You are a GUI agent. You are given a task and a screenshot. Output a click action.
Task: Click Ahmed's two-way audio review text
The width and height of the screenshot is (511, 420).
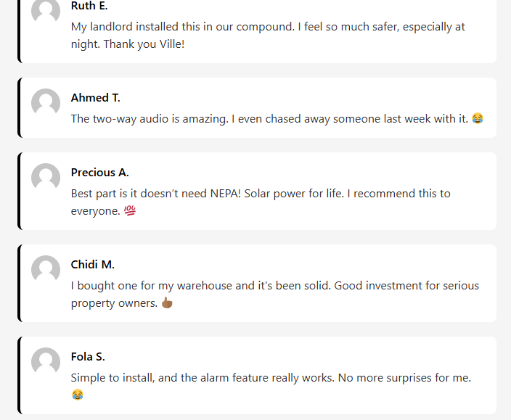pos(269,118)
